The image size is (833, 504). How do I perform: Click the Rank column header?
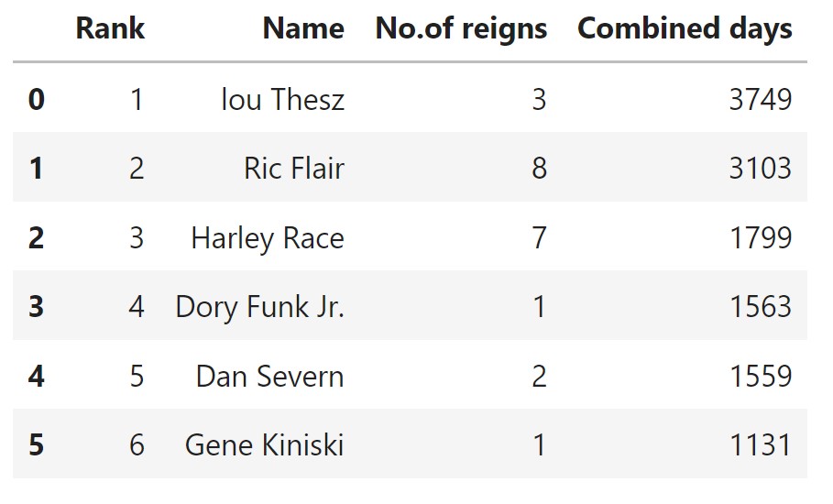pos(110,28)
